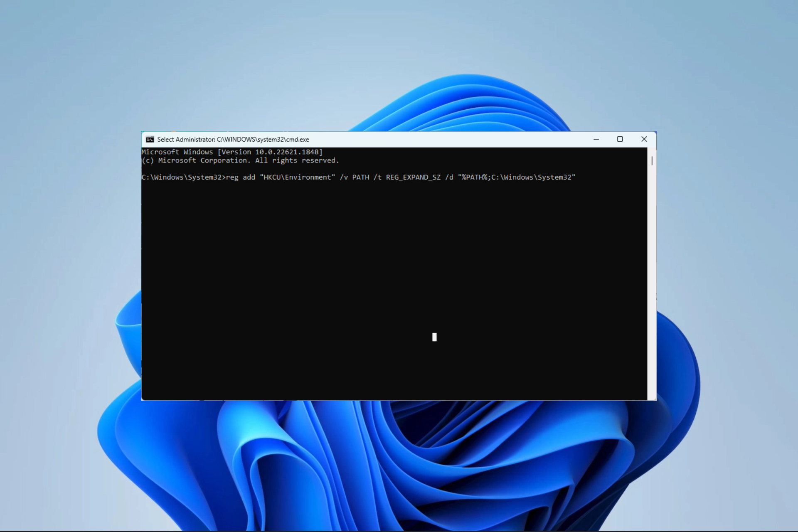Screen dimensions: 798x532
Task: Click the white selection block in the console
Action: tap(434, 337)
